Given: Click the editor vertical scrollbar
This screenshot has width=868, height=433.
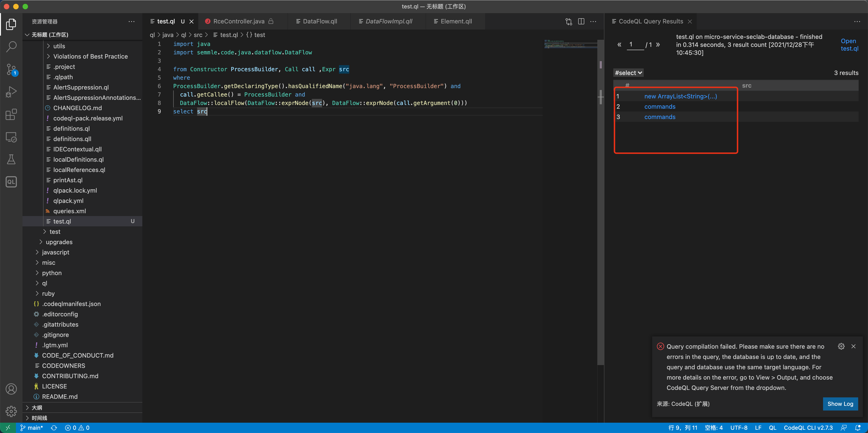Looking at the screenshot, I should (x=601, y=202).
